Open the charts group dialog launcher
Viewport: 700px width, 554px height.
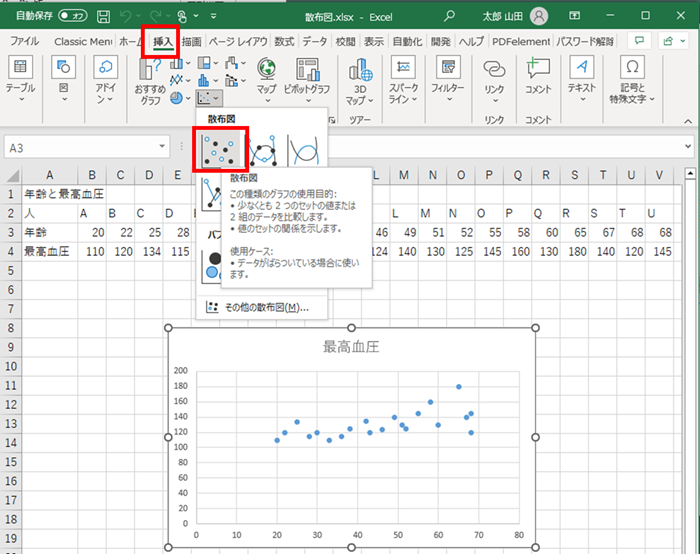click(x=331, y=120)
